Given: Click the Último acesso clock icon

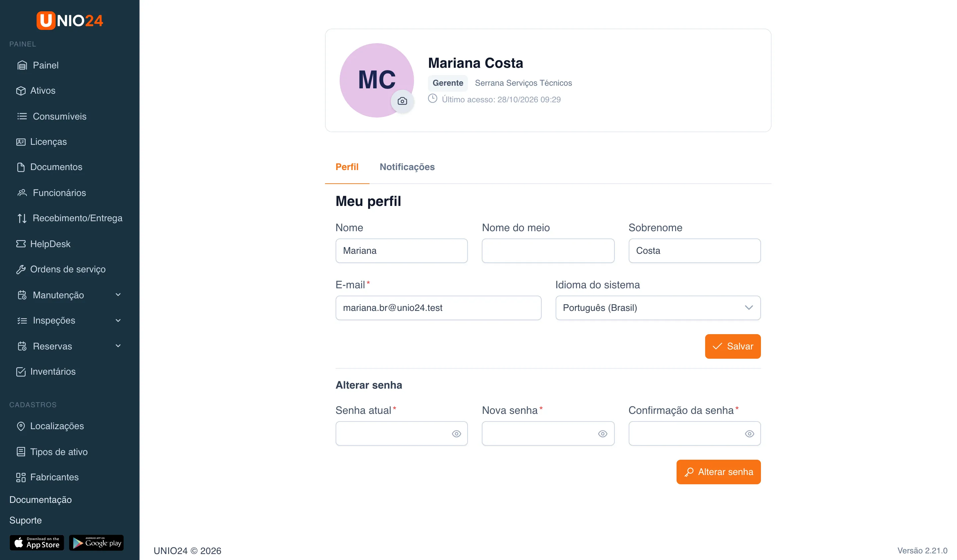Looking at the screenshot, I should [x=433, y=99].
